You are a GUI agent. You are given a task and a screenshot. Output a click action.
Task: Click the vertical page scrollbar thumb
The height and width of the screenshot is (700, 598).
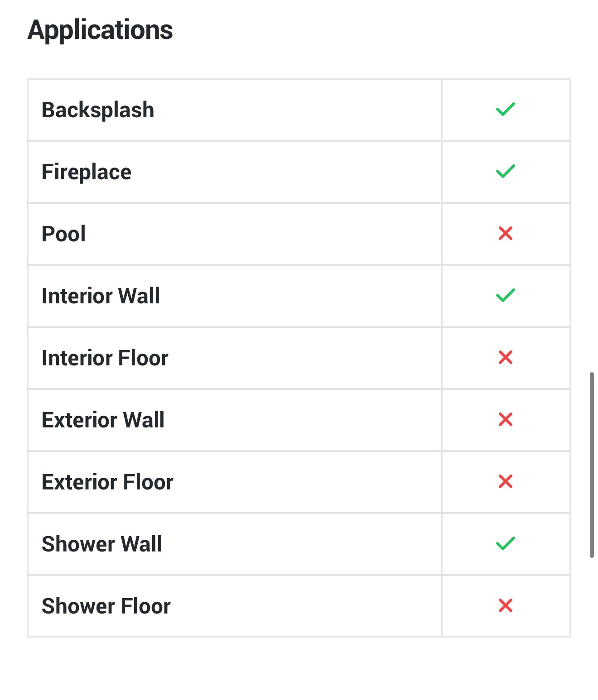pyautogui.click(x=592, y=465)
